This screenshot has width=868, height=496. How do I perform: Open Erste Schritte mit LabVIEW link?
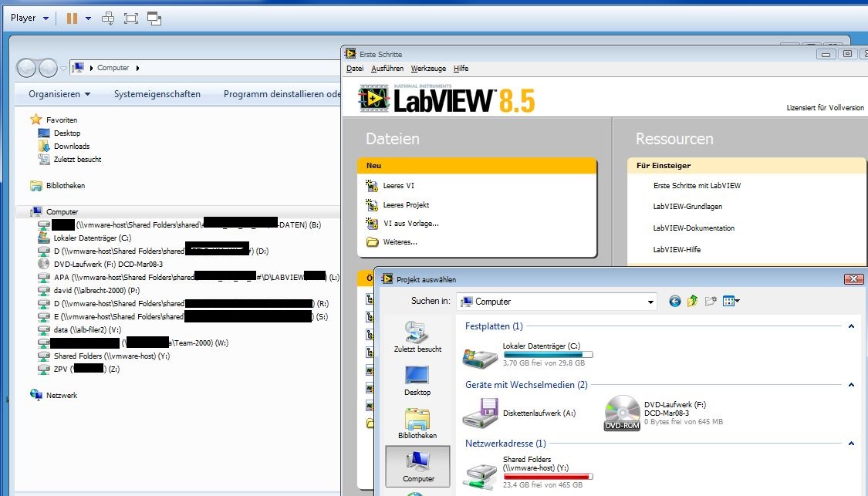point(697,185)
